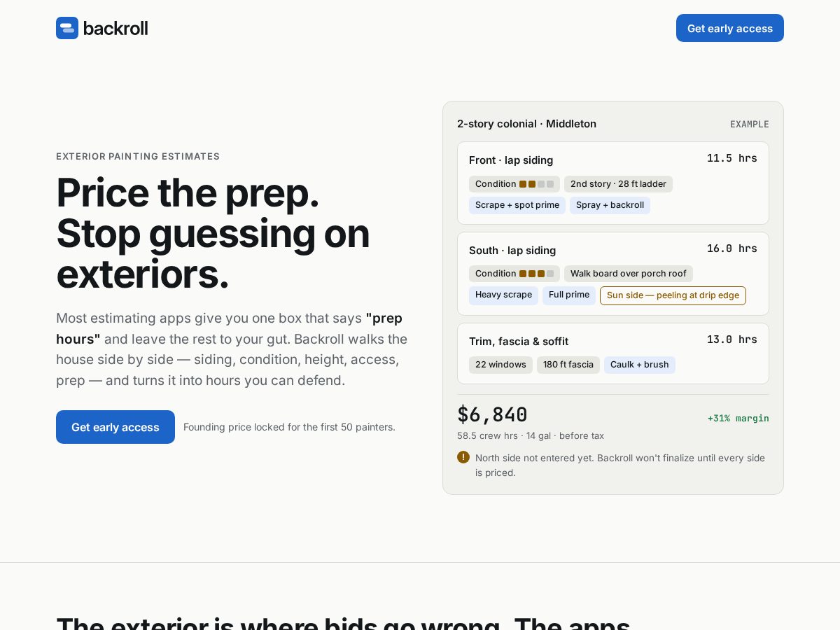Click the backroll wordmark in header
The width and height of the screenshot is (840, 630).
pyautogui.click(x=115, y=28)
